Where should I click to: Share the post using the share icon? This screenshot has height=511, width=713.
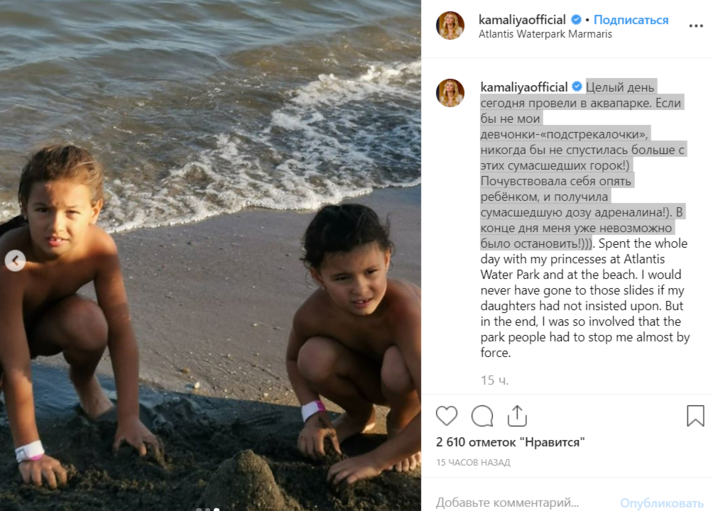point(516,415)
